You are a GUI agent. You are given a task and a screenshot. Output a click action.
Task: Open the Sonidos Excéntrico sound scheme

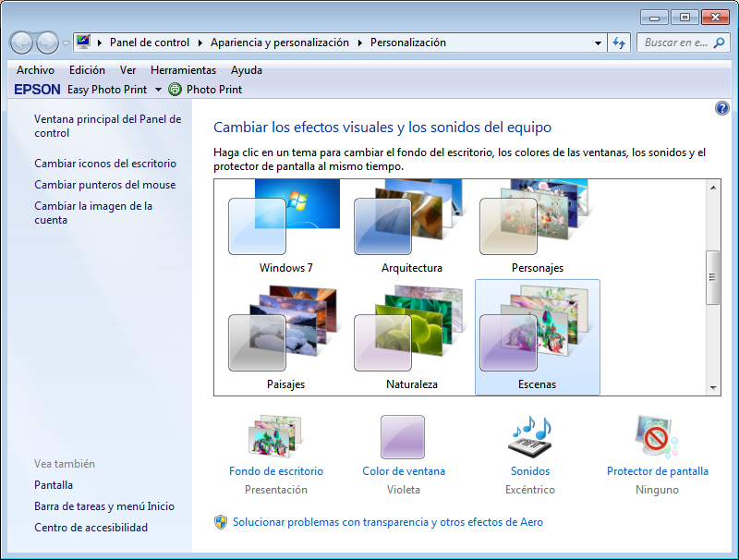coord(530,471)
